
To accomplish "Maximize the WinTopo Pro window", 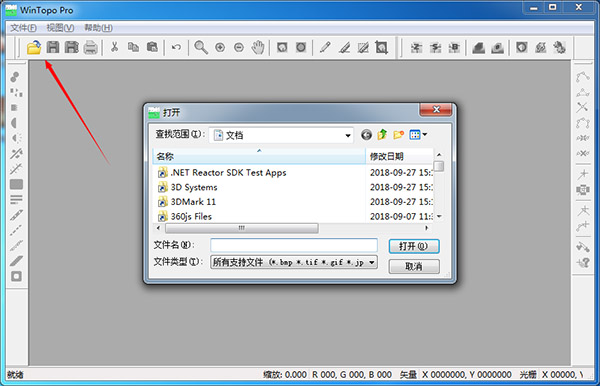I will [553, 7].
